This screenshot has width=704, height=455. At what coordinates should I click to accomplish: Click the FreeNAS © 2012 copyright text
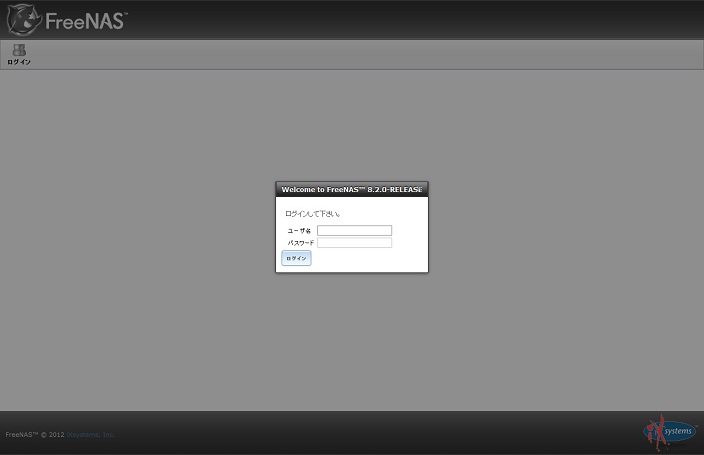coord(34,435)
